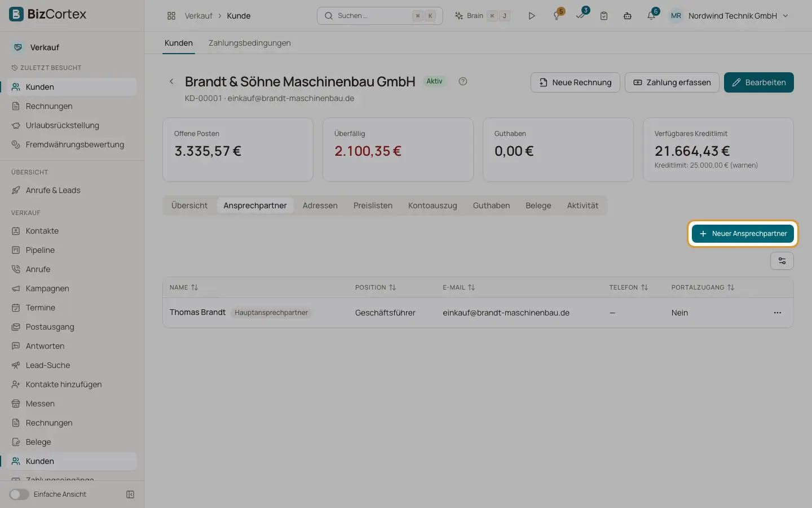Open the three-dot menu for Thomas Brandt
The image size is (812, 508).
(778, 313)
